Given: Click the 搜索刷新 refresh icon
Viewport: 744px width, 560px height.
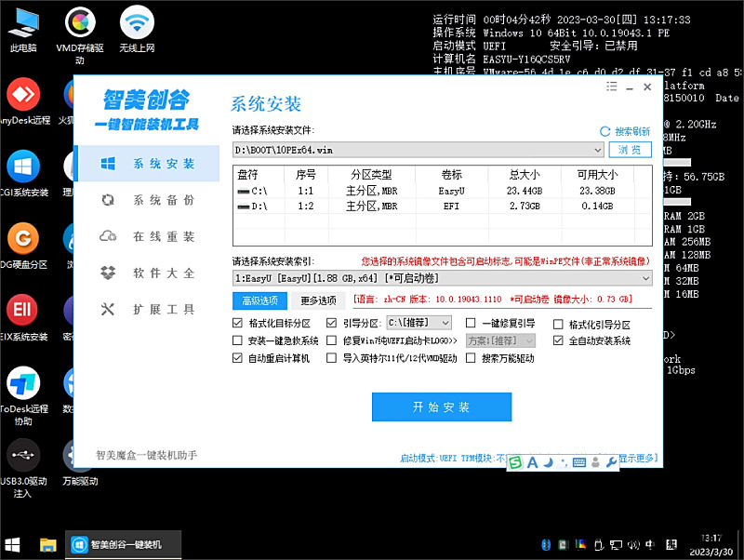Looking at the screenshot, I should pyautogui.click(x=605, y=131).
